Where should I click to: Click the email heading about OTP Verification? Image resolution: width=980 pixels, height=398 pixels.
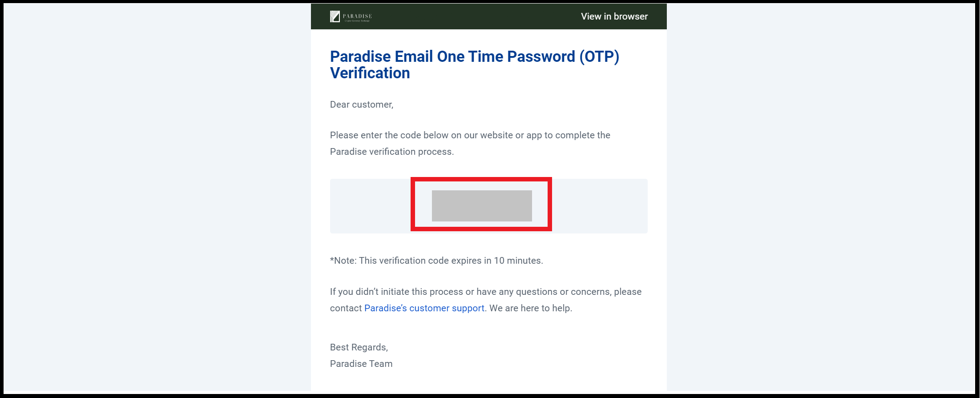[475, 65]
